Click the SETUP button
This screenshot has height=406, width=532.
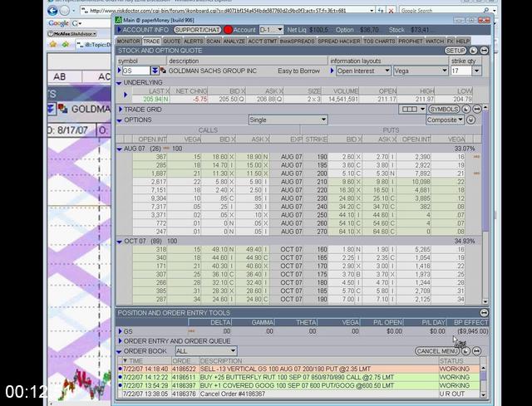click(456, 51)
